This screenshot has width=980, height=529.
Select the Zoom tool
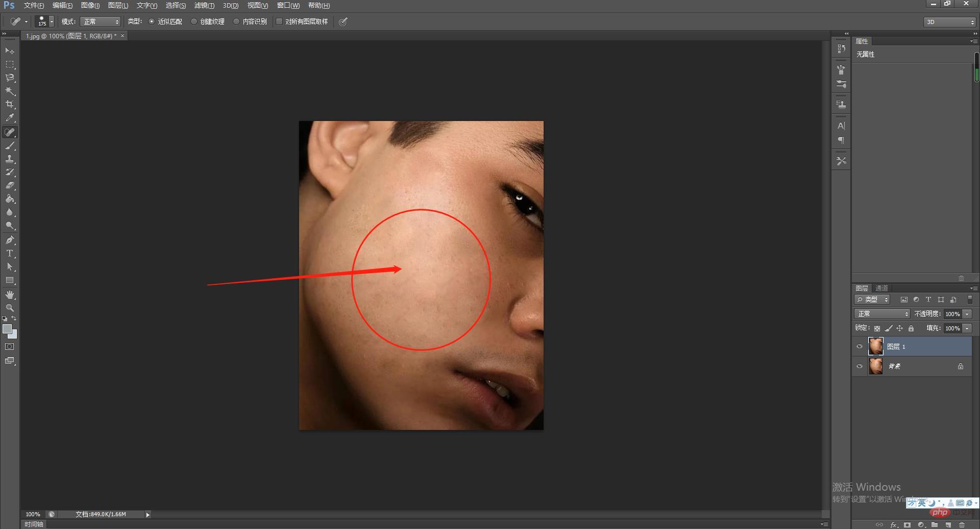pos(10,308)
